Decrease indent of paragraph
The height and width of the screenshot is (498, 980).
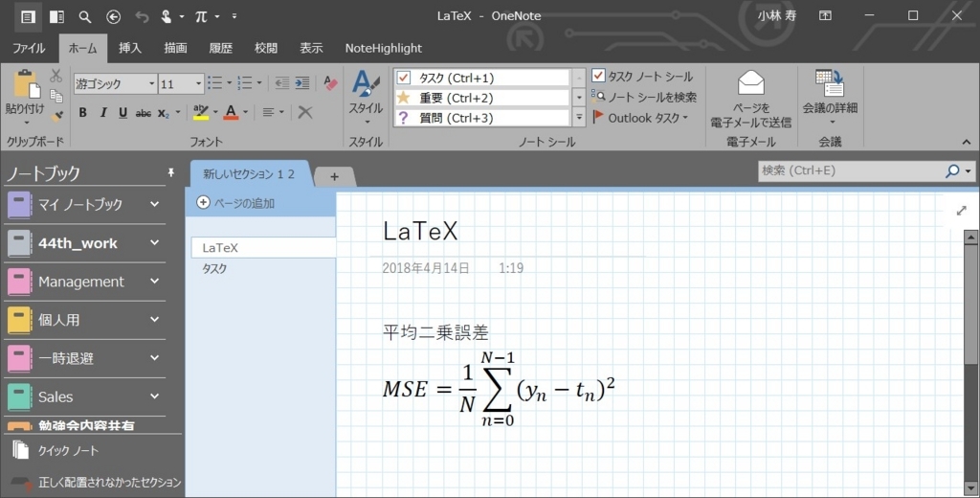(282, 83)
